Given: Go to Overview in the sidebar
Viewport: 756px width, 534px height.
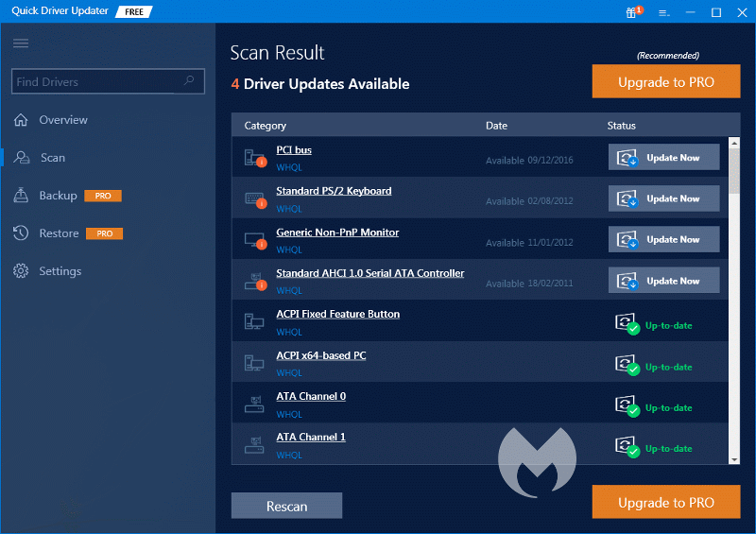Looking at the screenshot, I should (63, 120).
